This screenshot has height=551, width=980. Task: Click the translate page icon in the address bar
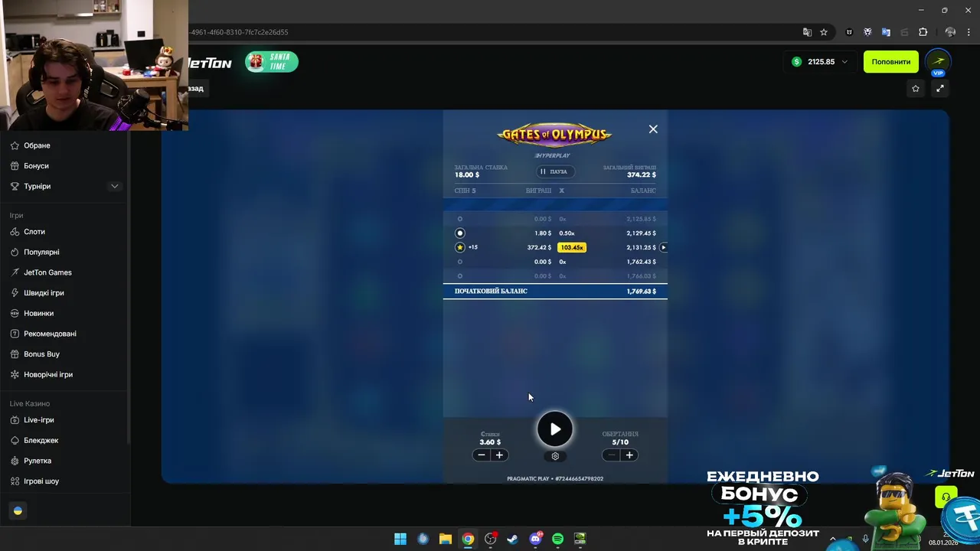(x=807, y=32)
